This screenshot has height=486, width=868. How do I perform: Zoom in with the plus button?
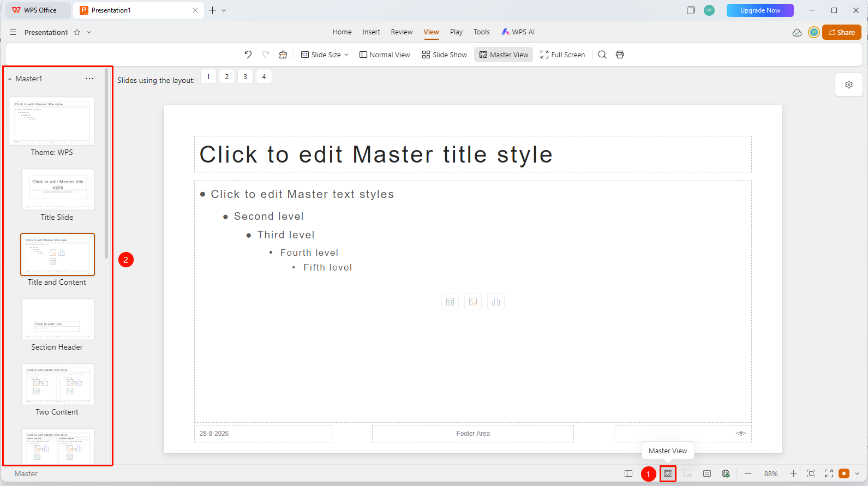pyautogui.click(x=794, y=473)
